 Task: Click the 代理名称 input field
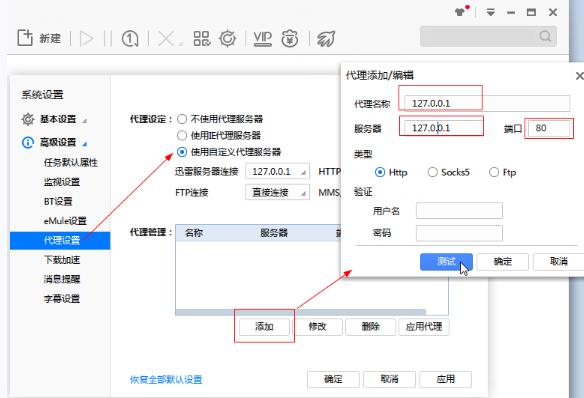487,104
